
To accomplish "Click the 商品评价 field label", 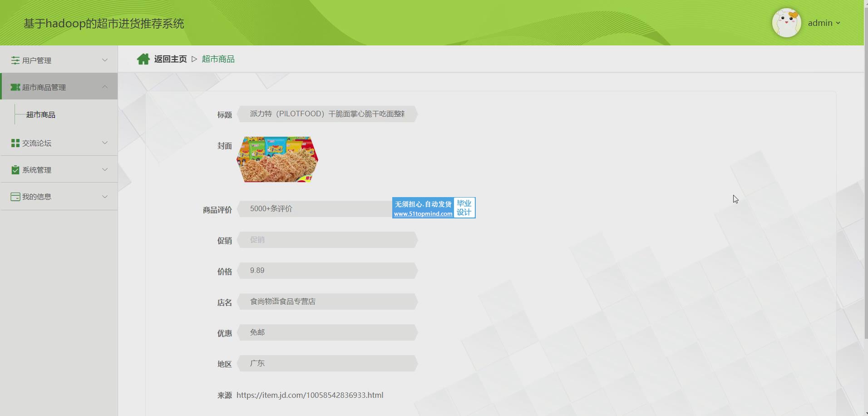I will click(x=217, y=210).
